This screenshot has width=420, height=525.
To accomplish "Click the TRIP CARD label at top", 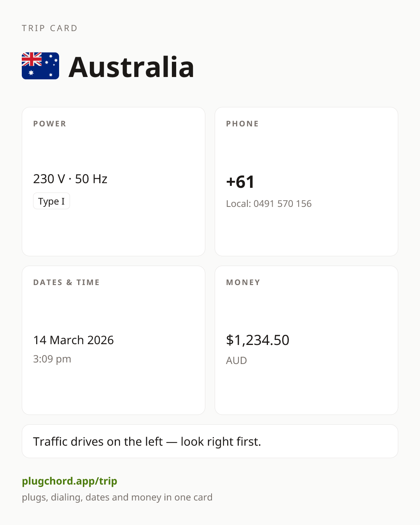I will pyautogui.click(x=50, y=28).
